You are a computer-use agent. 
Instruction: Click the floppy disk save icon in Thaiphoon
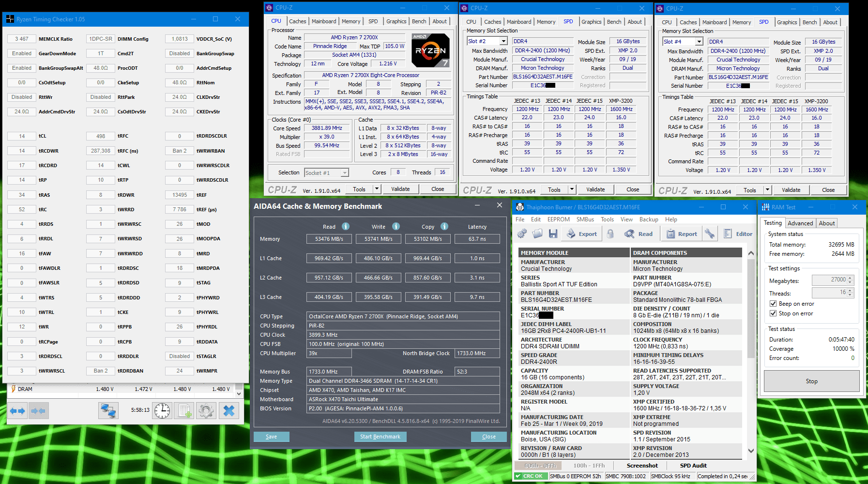[x=553, y=234]
